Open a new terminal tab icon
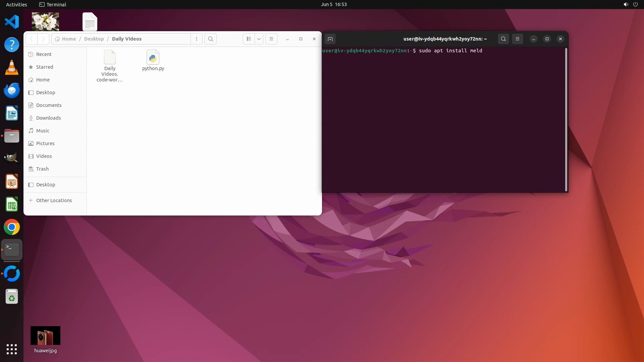The height and width of the screenshot is (362, 644). (330, 39)
